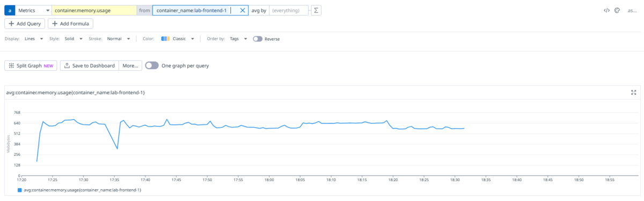Click the avg by aggregation label

pyautogui.click(x=259, y=10)
